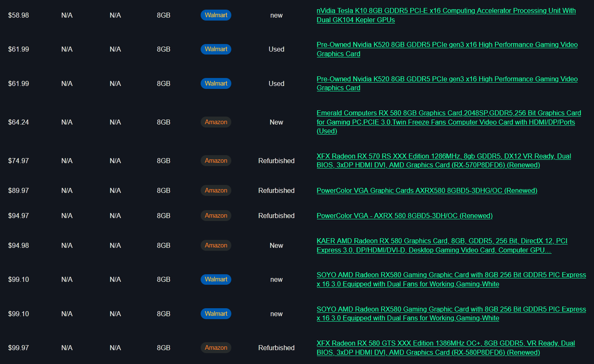Click the 8GB cell in the $58.98 row
594x364 pixels.
(x=164, y=15)
